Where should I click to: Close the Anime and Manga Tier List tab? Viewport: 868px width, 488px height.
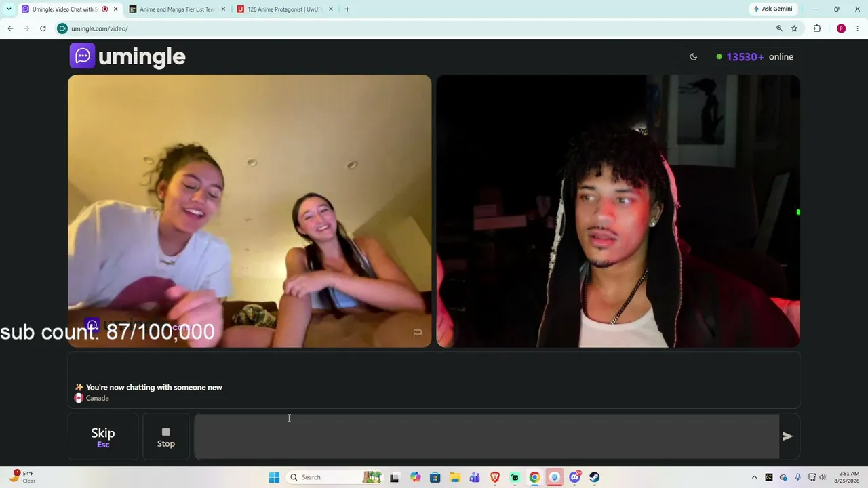coord(223,9)
